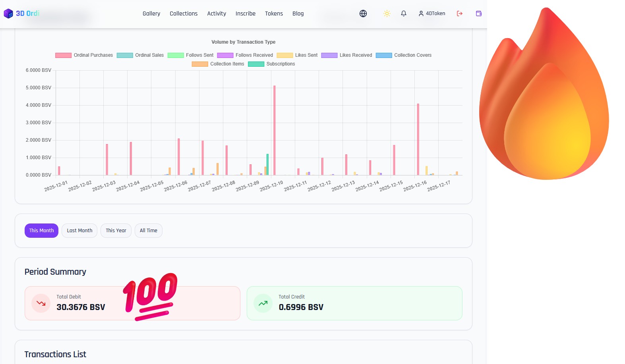Viewport: 625px width, 364px height.
Task: Open Tokens menu item
Action: click(274, 13)
